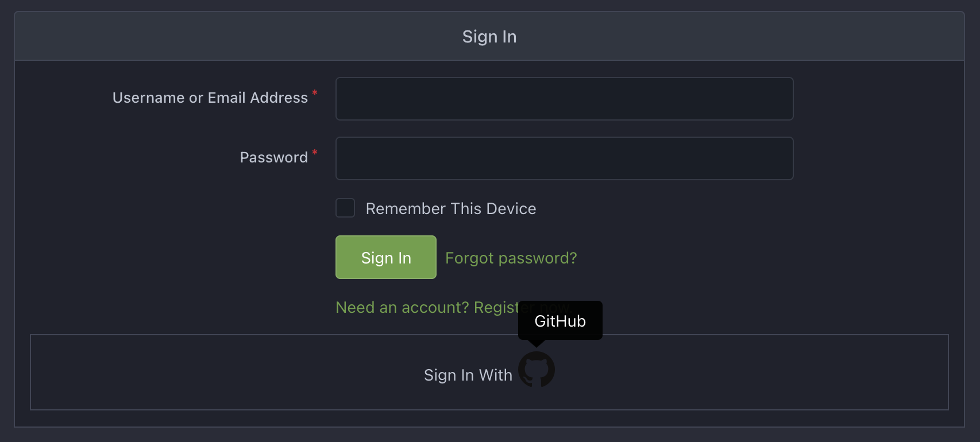Focus the Password input field

(564, 158)
